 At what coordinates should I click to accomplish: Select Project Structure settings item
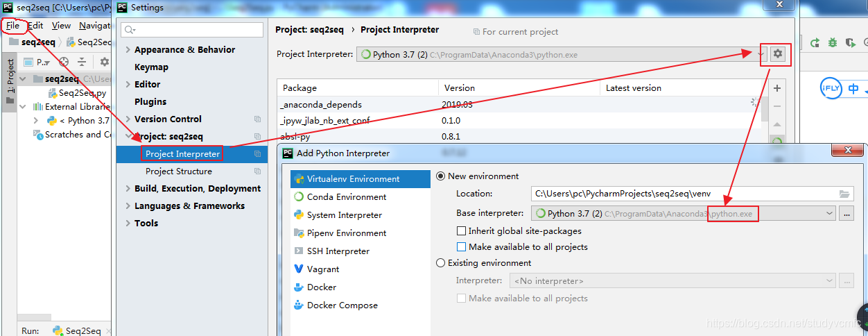pos(192,171)
